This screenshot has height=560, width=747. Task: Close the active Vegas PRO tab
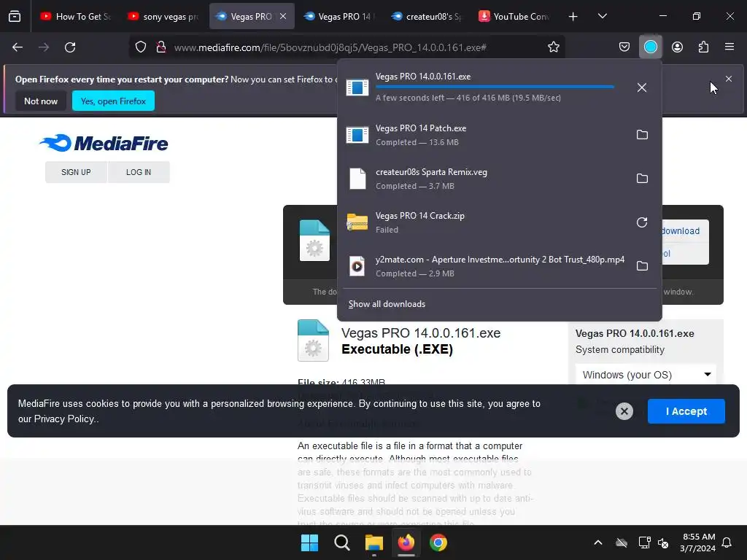pyautogui.click(x=283, y=16)
